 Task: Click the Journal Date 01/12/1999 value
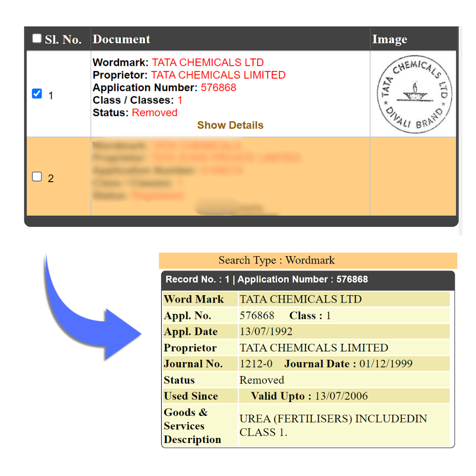pos(386,364)
